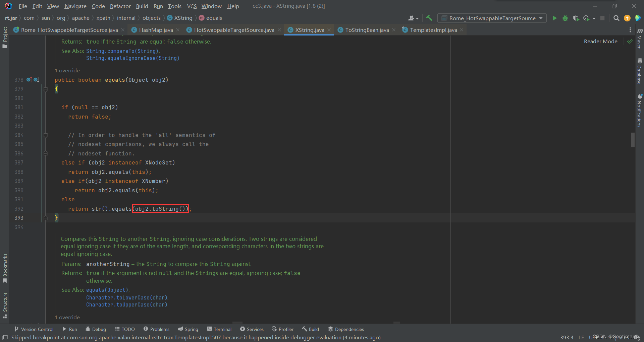The width and height of the screenshot is (644, 342).
Task: Click the LF line separator indicator
Action: [581, 337]
